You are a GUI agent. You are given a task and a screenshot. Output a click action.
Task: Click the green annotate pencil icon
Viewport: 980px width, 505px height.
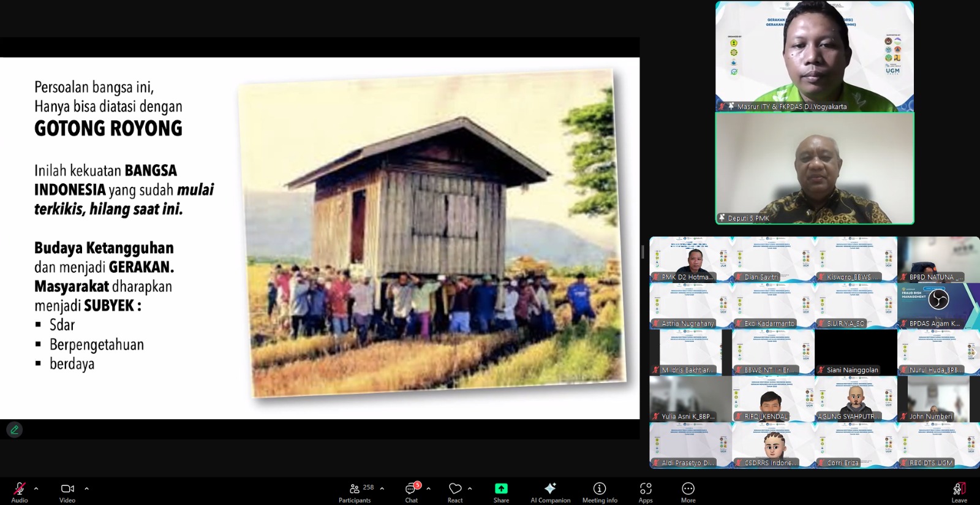(15, 430)
